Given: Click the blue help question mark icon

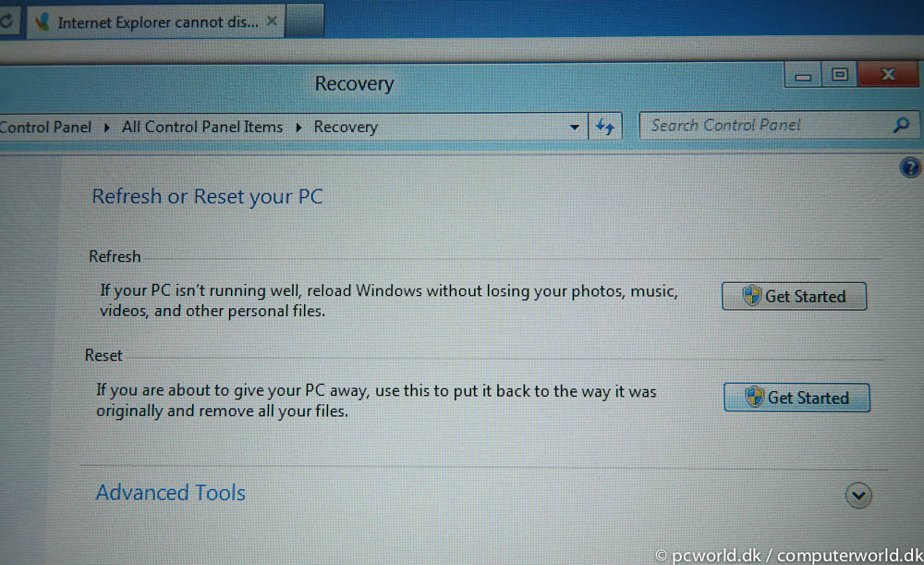Looking at the screenshot, I should click(x=910, y=167).
